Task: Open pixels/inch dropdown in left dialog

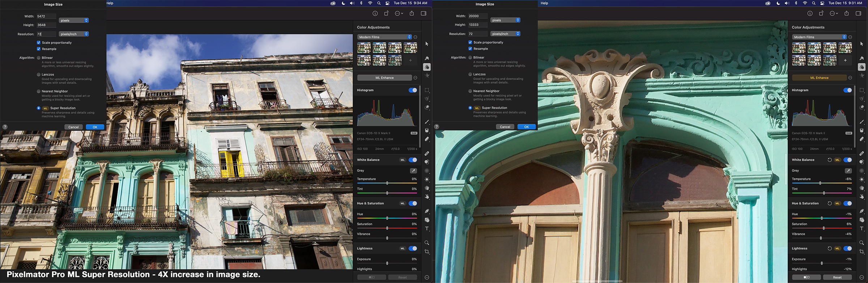Action: [x=74, y=34]
